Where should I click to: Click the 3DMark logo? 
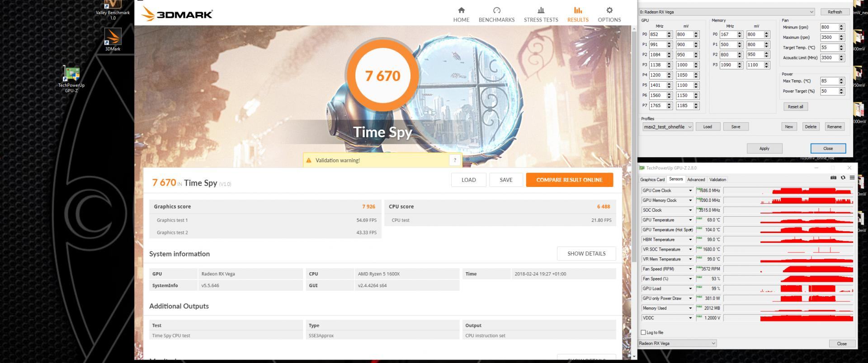click(x=177, y=14)
